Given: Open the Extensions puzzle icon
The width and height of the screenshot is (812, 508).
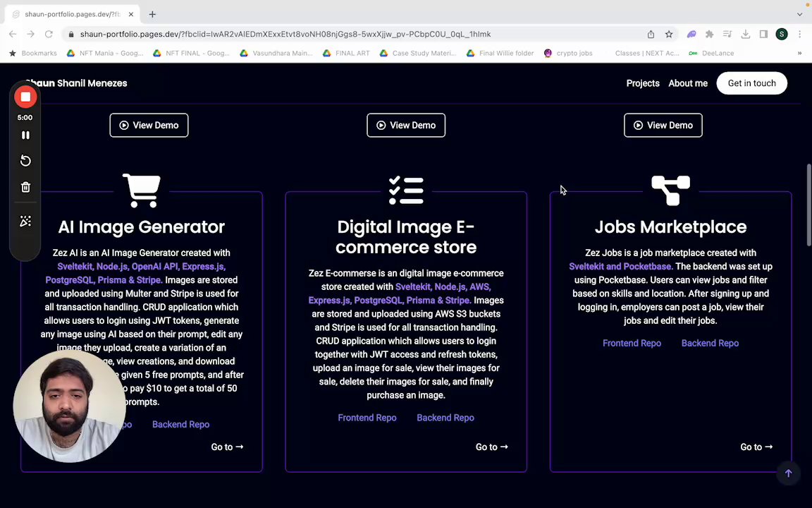Looking at the screenshot, I should pos(710,34).
